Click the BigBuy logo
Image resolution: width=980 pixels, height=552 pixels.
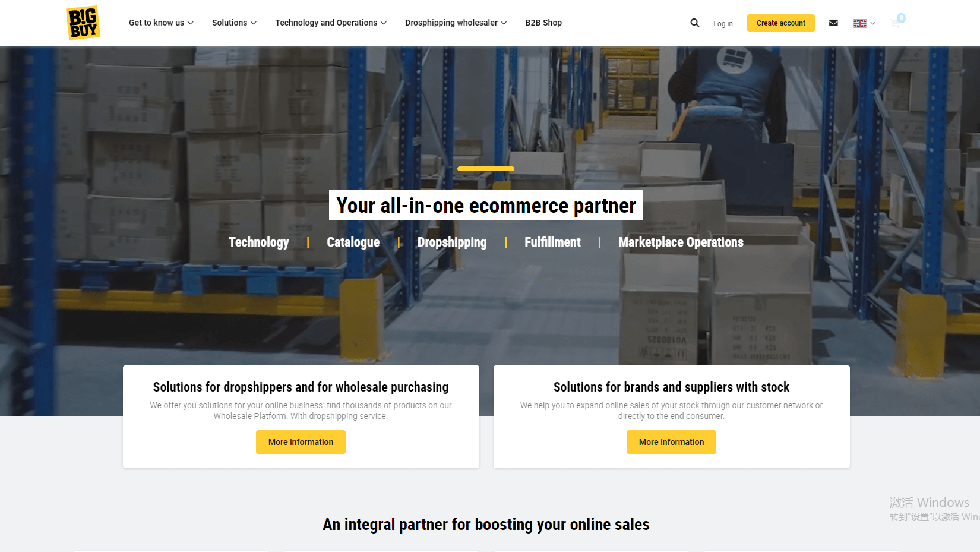(x=83, y=23)
